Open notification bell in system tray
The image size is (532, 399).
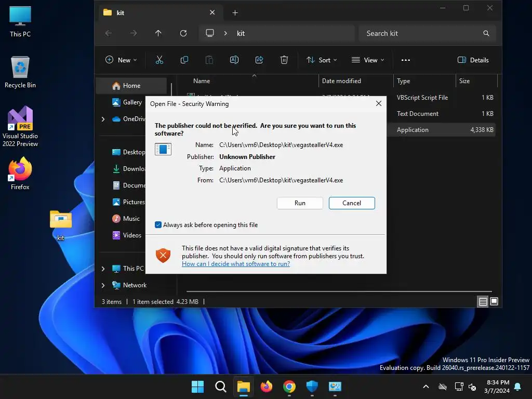pos(518,387)
